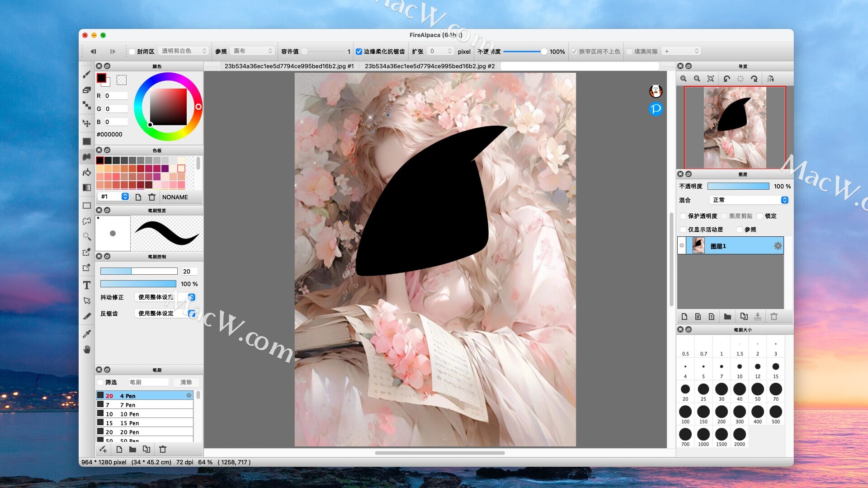Select the Brush tool in the left toolbar
The height and width of the screenshot is (488, 868).
click(x=87, y=75)
